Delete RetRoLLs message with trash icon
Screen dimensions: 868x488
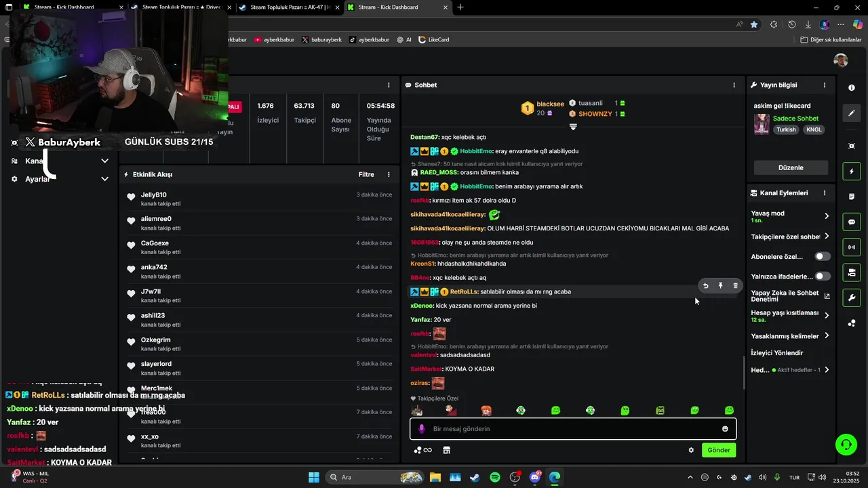click(735, 286)
